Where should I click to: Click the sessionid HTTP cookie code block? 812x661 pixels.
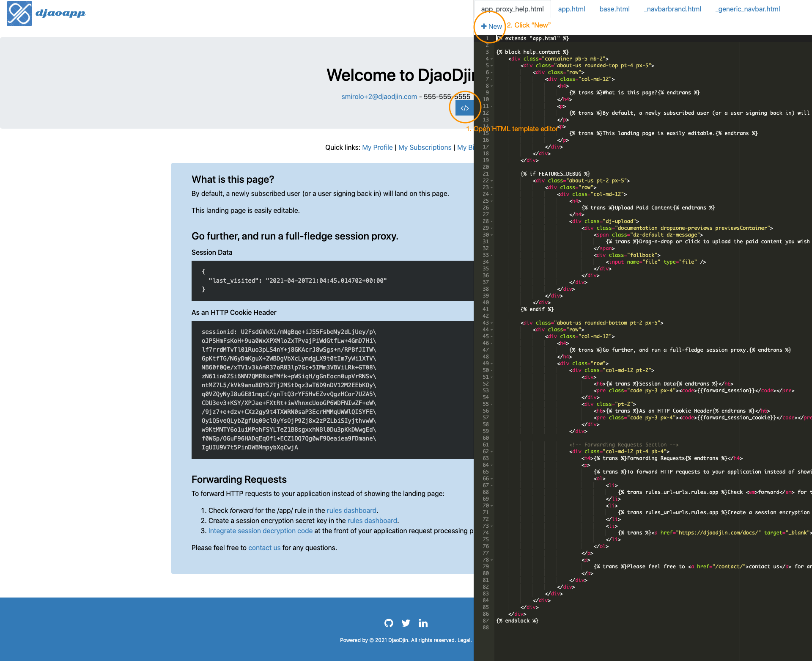332,390
